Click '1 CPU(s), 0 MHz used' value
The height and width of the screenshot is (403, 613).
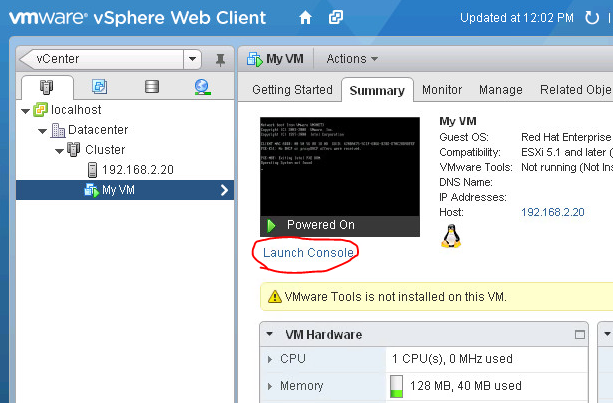coord(452,359)
